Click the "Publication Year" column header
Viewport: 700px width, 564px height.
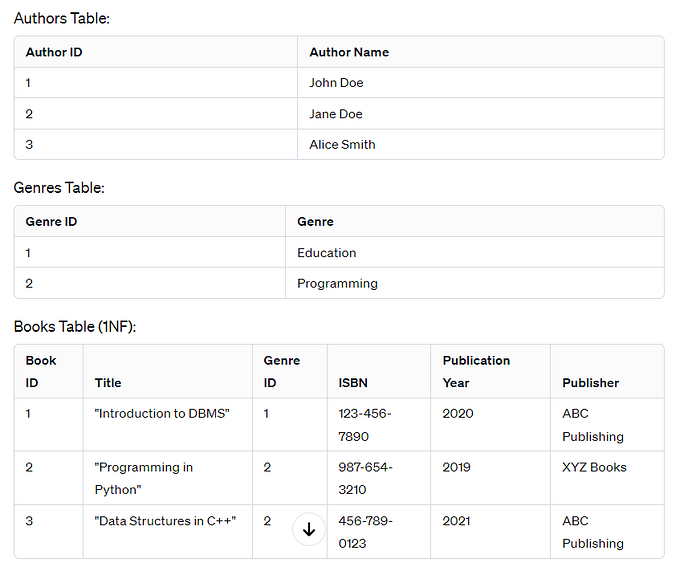pos(476,371)
